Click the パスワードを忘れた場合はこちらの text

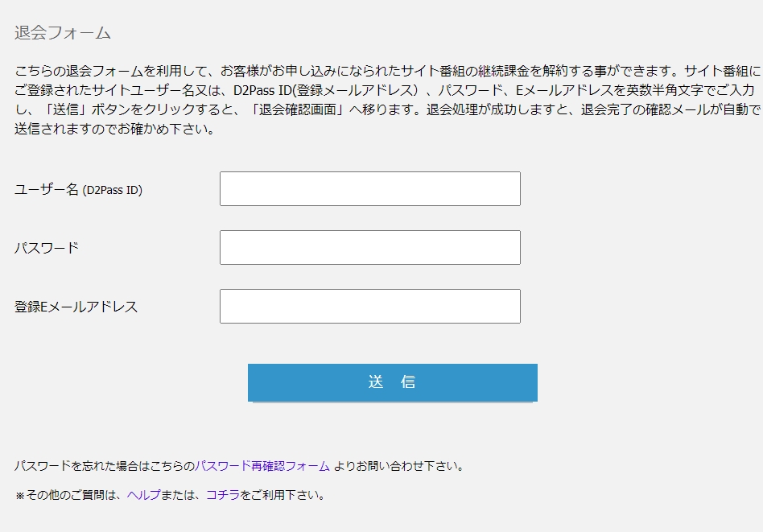click(x=105, y=466)
